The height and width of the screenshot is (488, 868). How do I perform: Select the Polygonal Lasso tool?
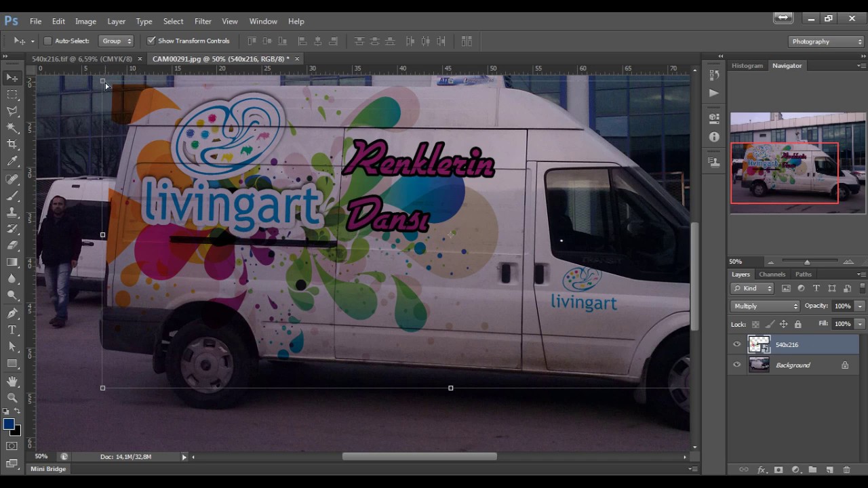point(12,111)
